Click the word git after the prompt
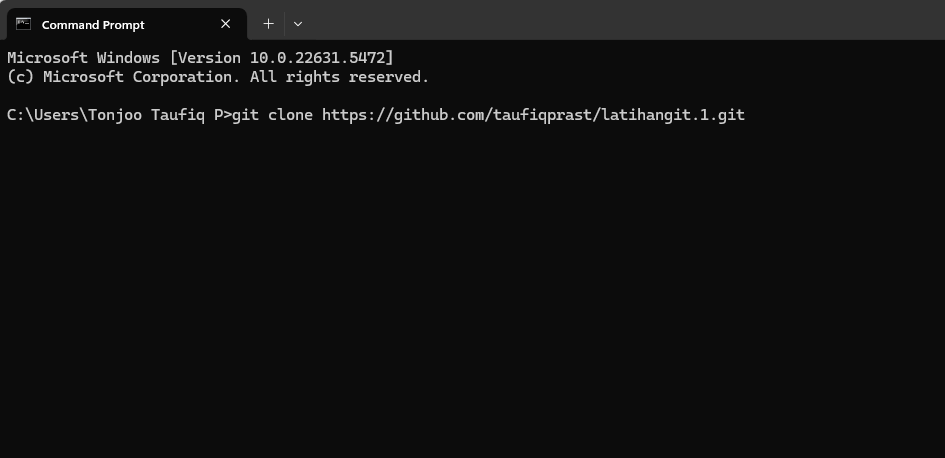945x458 pixels. (245, 114)
